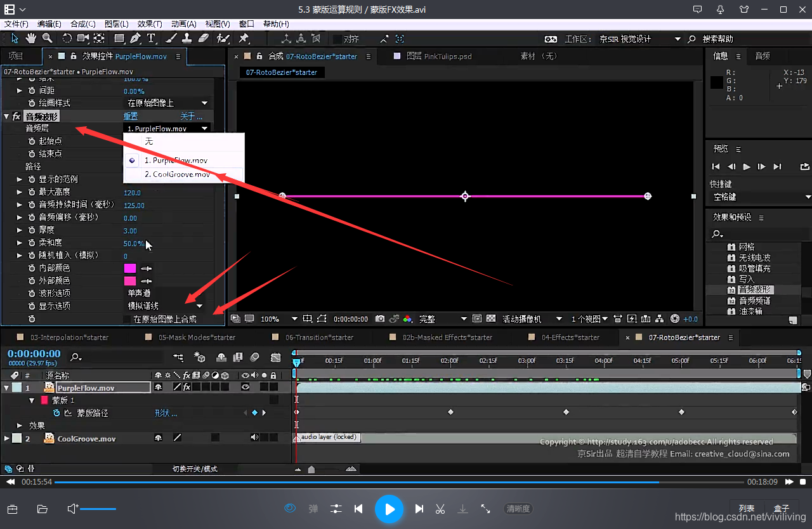Select the Puppet Pin tool

pos(244,39)
